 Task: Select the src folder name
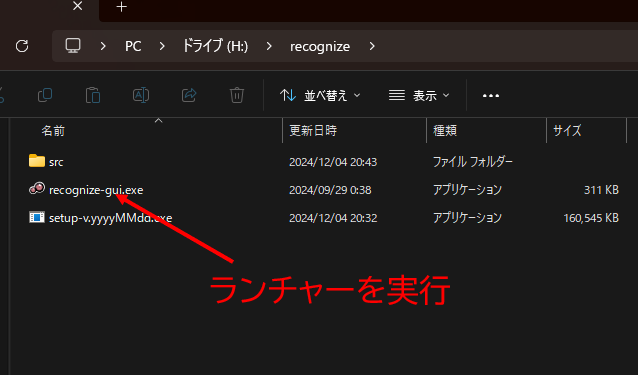pyautogui.click(x=56, y=162)
